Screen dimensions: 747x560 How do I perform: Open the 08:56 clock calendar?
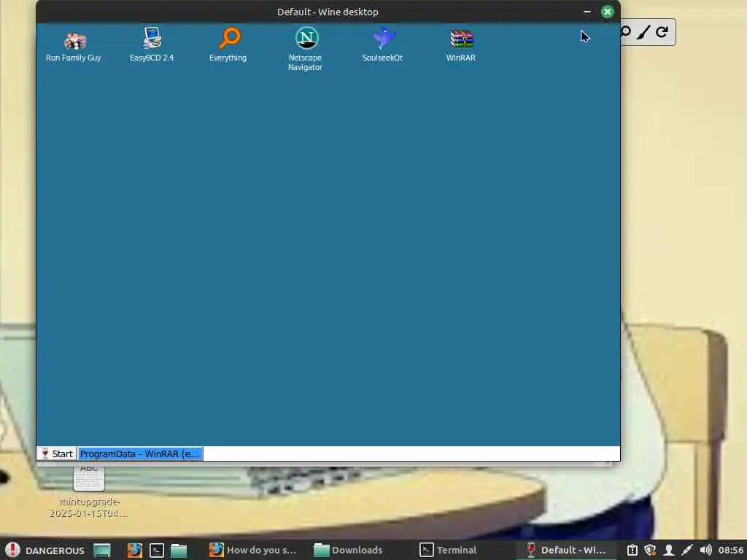click(731, 550)
